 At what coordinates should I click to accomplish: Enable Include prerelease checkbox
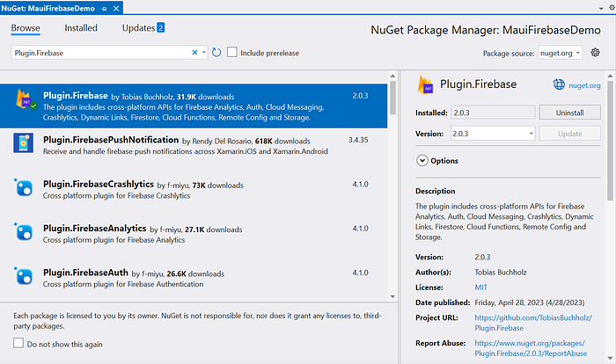pos(232,52)
